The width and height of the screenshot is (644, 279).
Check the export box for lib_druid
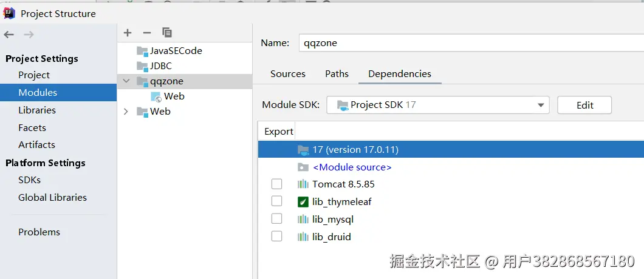click(277, 237)
